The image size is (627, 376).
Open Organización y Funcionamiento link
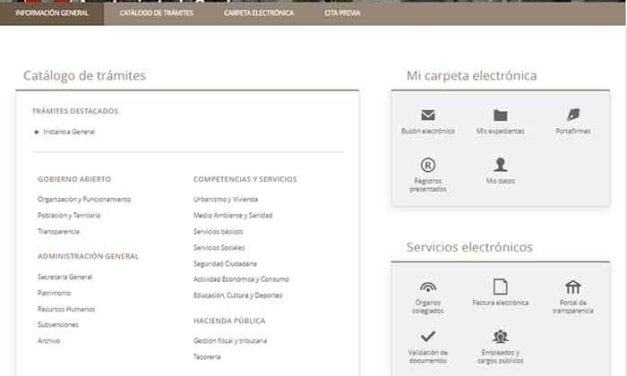click(x=84, y=199)
